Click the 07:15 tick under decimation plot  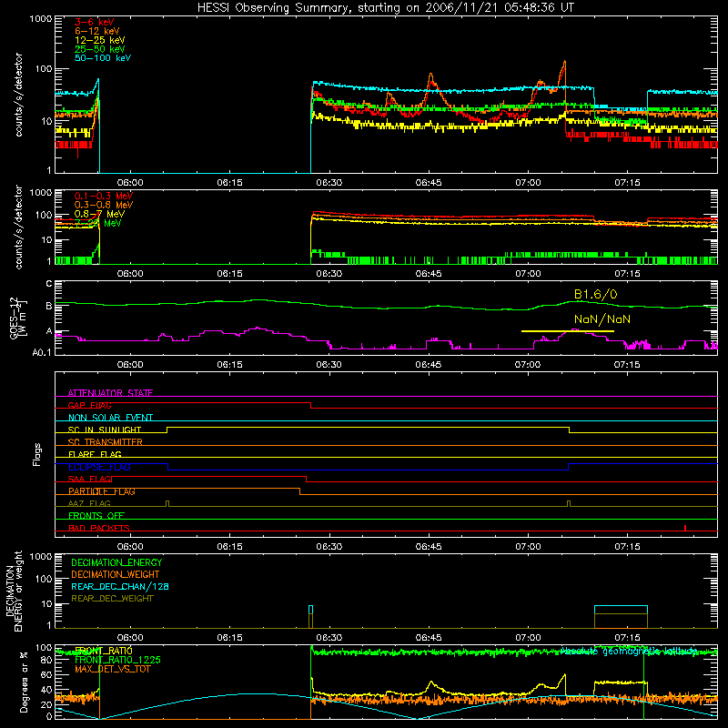pos(627,638)
